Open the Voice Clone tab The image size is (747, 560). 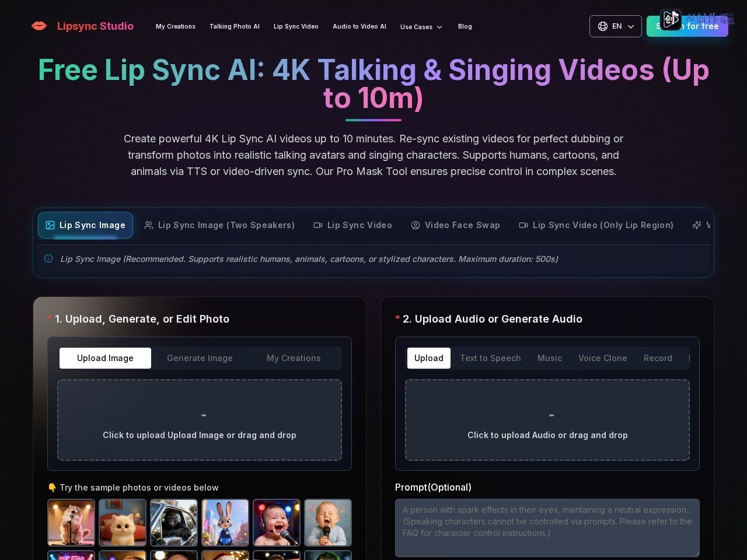pyautogui.click(x=603, y=358)
